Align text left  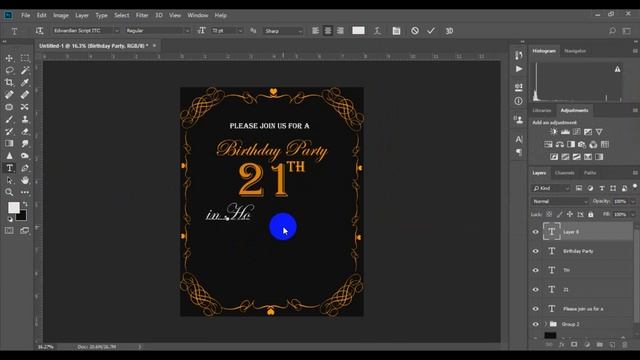coord(316,31)
